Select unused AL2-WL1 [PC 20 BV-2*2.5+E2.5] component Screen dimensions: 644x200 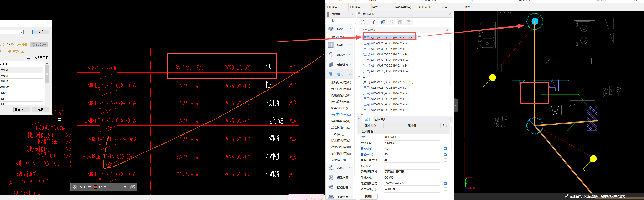tap(388, 82)
